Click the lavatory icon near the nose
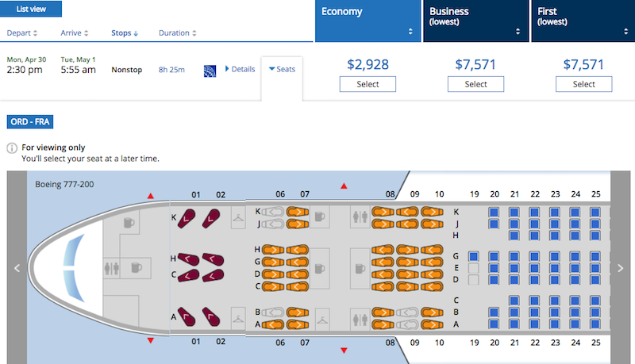Screen dimensions: 635x364 click(112, 268)
